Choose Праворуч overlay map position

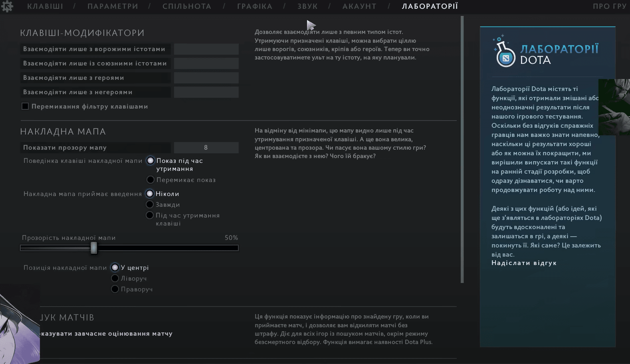(115, 289)
